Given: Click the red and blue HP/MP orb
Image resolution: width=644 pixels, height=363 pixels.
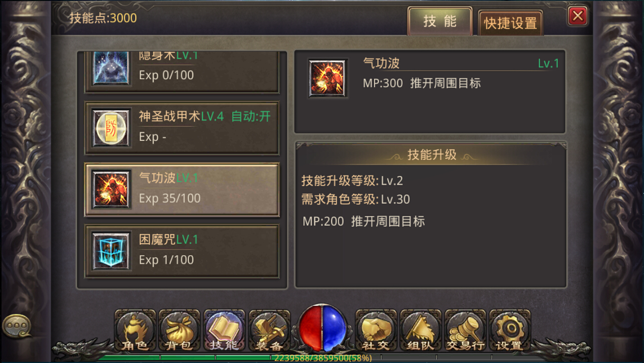Looking at the screenshot, I should point(323,328).
